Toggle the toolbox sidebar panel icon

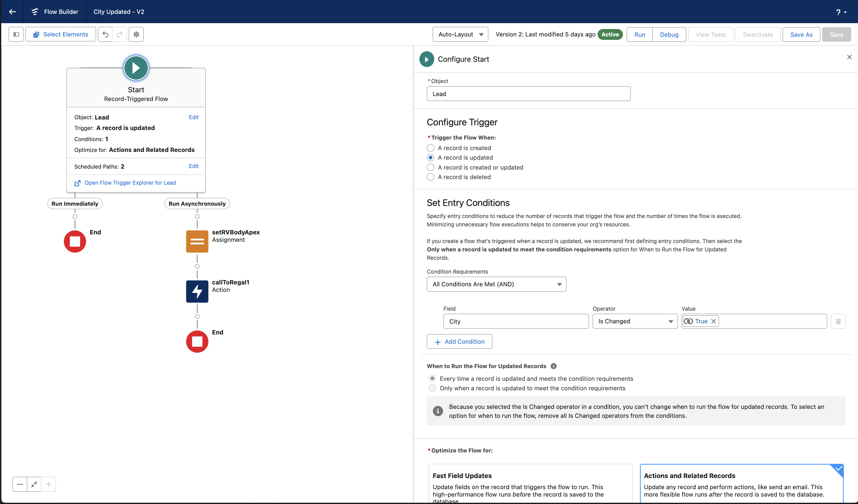(x=16, y=34)
